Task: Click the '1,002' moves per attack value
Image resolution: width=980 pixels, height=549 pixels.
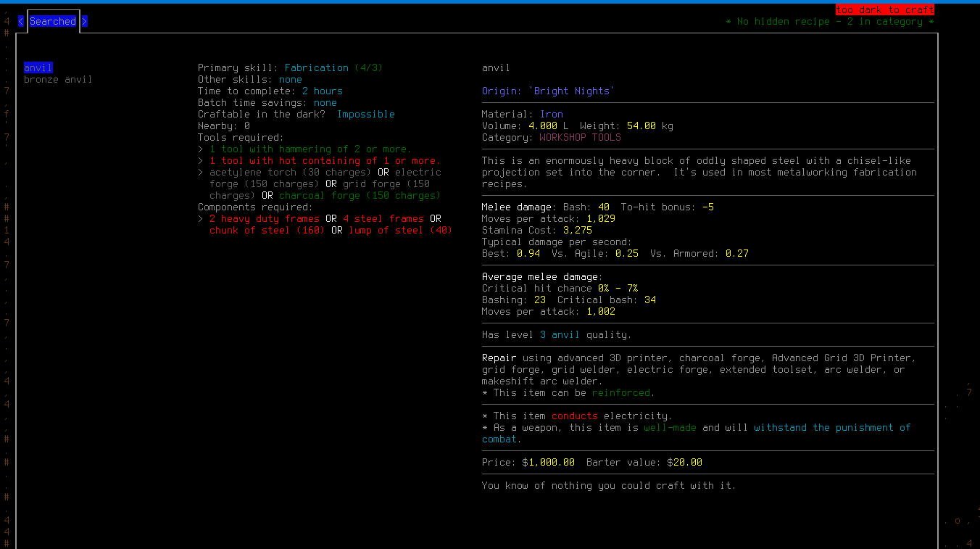Action: tap(601, 312)
